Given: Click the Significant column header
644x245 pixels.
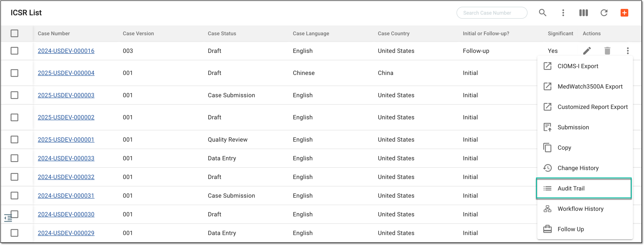Looking at the screenshot, I should coord(560,33).
